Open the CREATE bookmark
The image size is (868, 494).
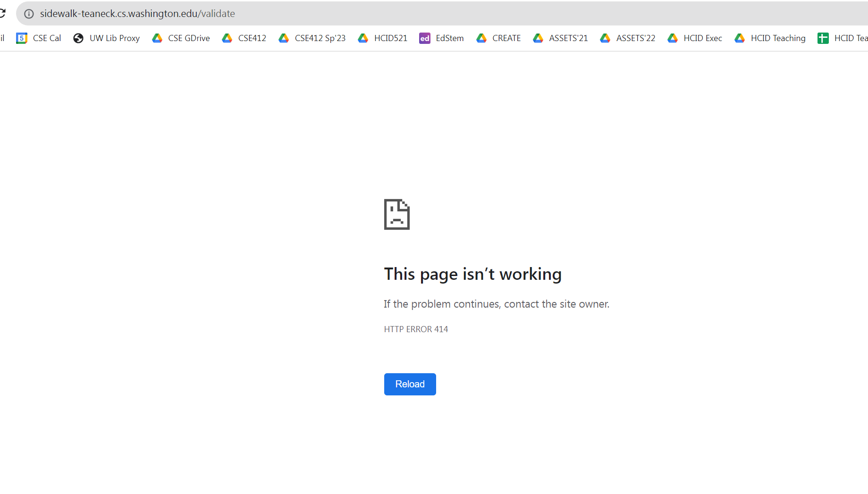click(x=506, y=38)
